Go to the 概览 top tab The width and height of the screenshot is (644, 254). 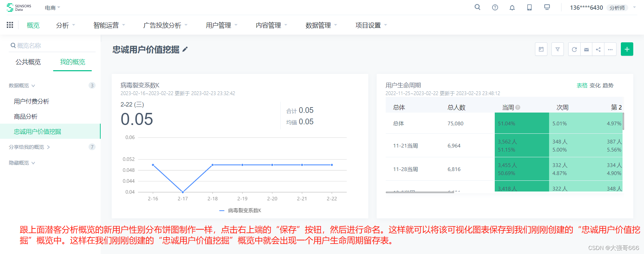[33, 25]
